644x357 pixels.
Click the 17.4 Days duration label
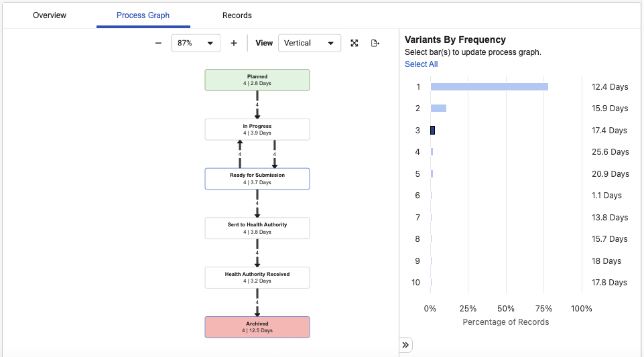pos(610,131)
